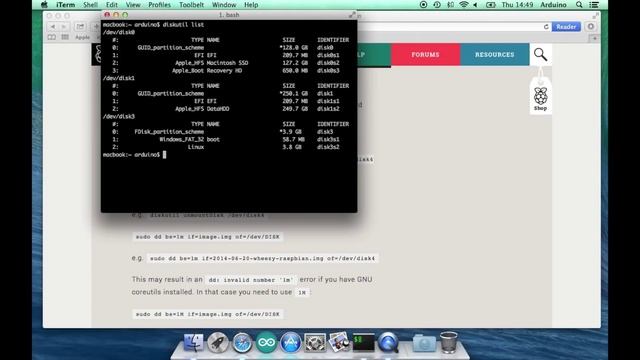Open the Help menu
Screen dimensions: 640x360
pos(251,5)
